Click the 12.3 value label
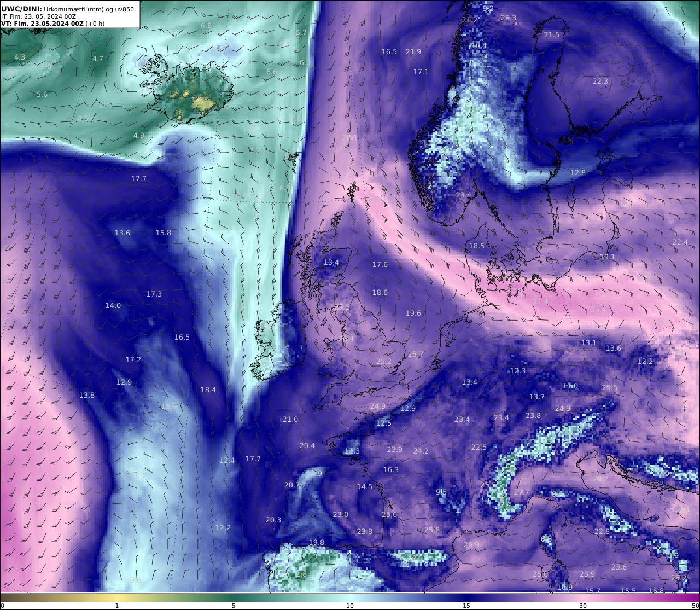The width and height of the screenshot is (700, 610). click(x=518, y=370)
